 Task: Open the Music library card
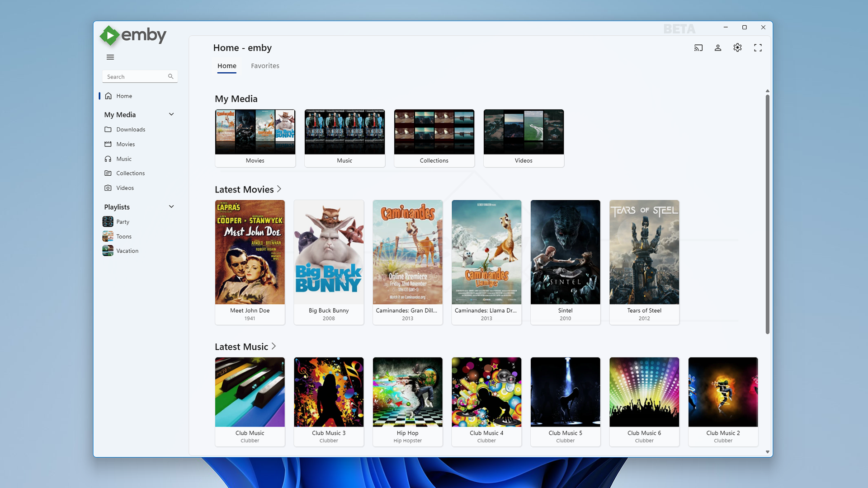coord(344,138)
